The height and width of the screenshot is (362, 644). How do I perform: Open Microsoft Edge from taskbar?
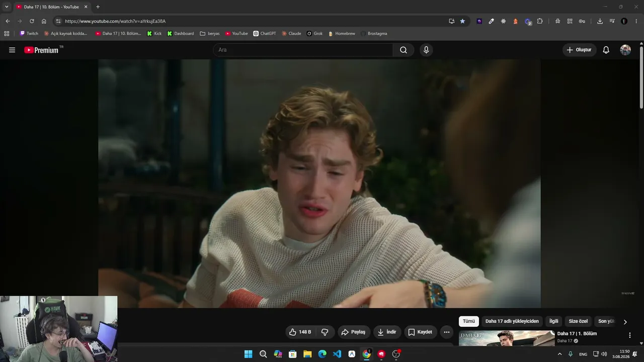click(322, 354)
